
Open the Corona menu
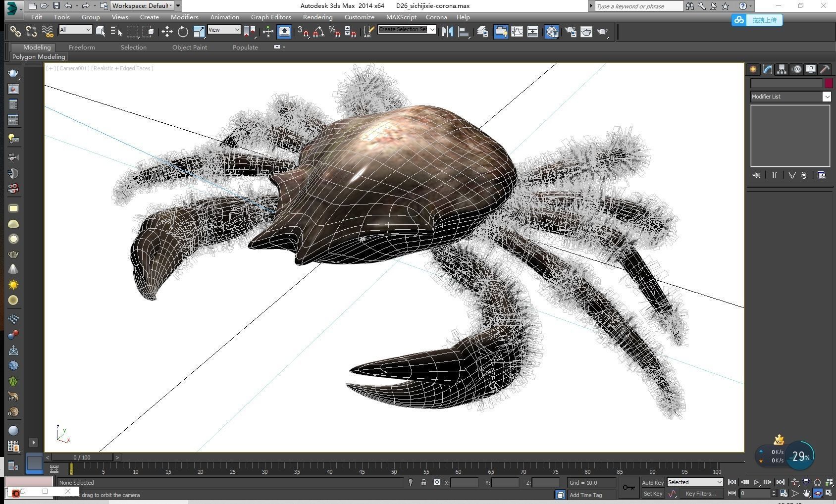(436, 17)
